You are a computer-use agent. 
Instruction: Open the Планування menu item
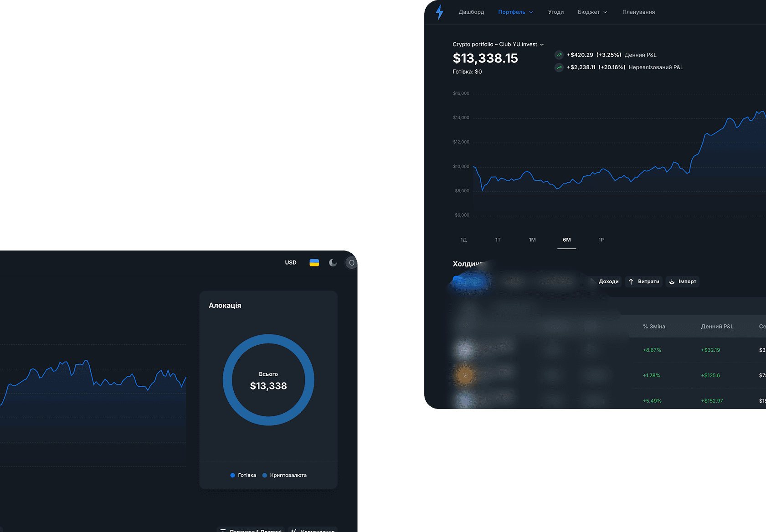tap(638, 12)
